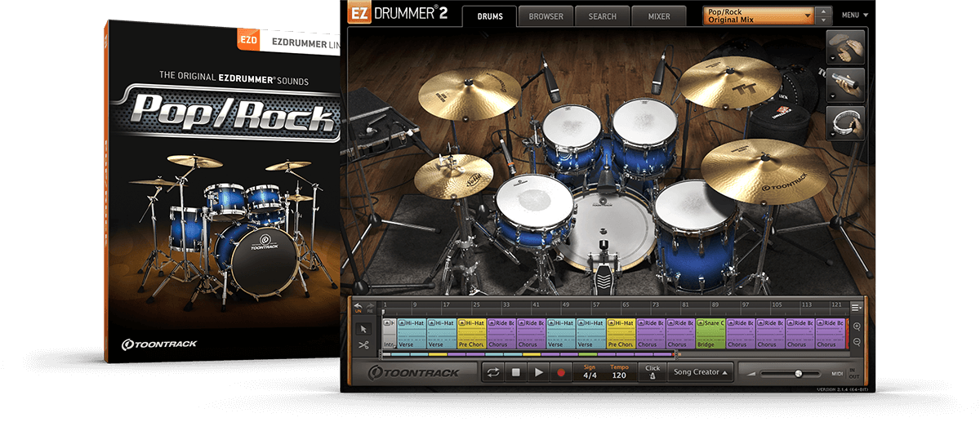Image resolution: width=980 pixels, height=422 pixels.
Task: Click the MIDI OUT indicator
Action: pos(853,377)
